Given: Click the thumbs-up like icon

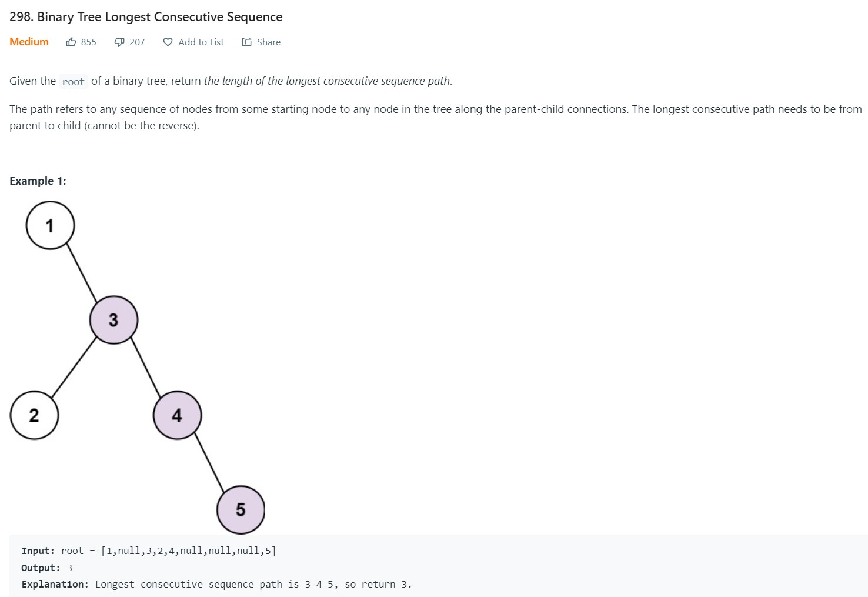Looking at the screenshot, I should pos(71,42).
